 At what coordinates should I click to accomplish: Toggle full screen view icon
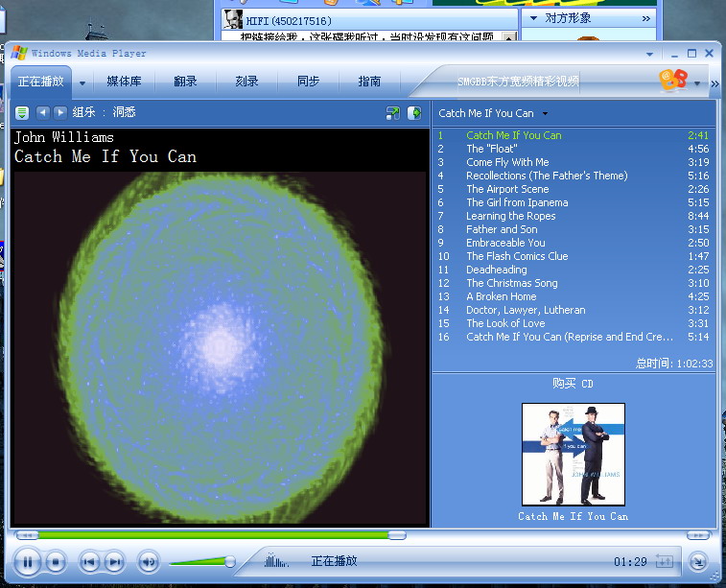[392, 113]
